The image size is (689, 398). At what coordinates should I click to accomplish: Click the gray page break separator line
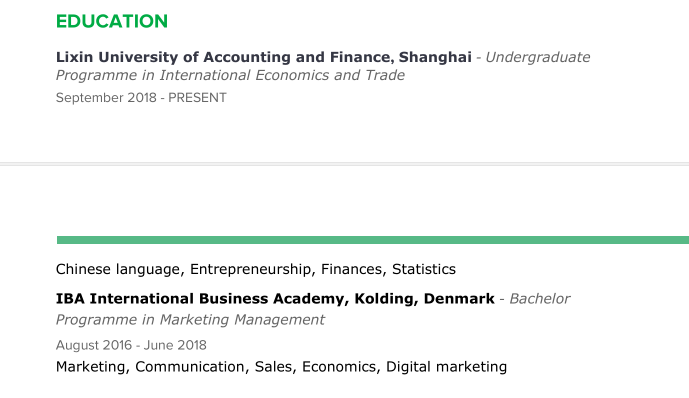(344, 164)
